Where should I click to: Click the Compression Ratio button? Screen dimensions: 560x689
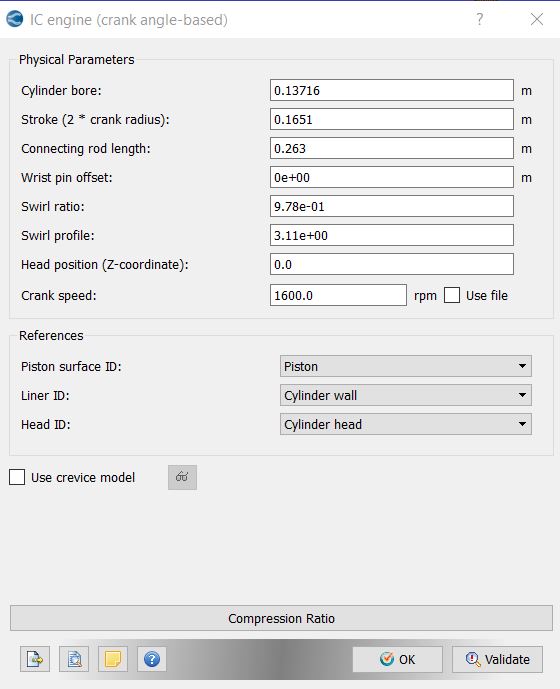(x=281, y=618)
